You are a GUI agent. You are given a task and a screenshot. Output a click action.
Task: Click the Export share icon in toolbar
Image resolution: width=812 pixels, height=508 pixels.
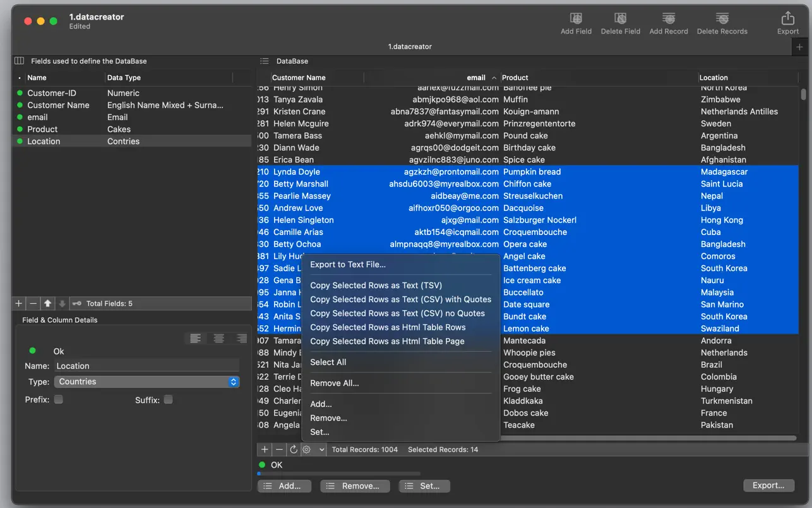787,19
